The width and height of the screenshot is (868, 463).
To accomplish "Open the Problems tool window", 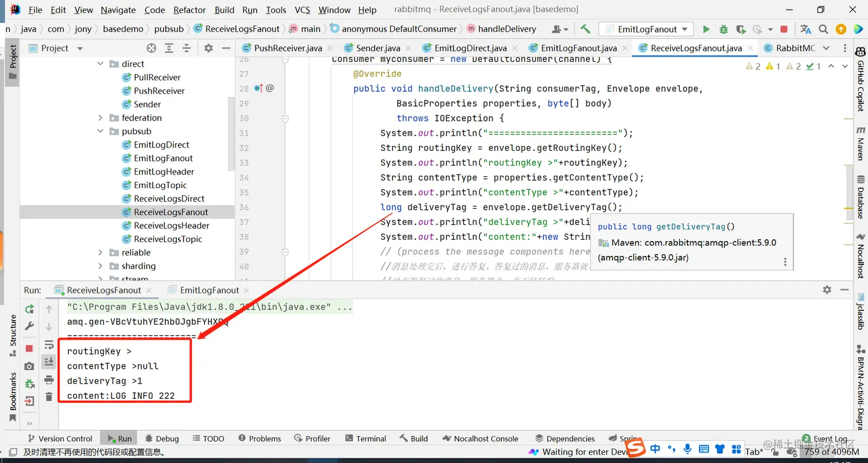I will tap(259, 438).
